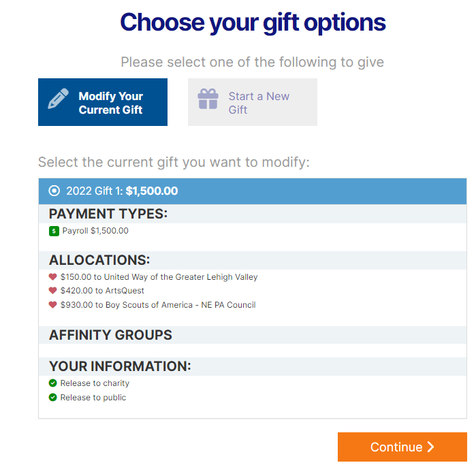
Task: Click the gift box icon
Action: 208,99
